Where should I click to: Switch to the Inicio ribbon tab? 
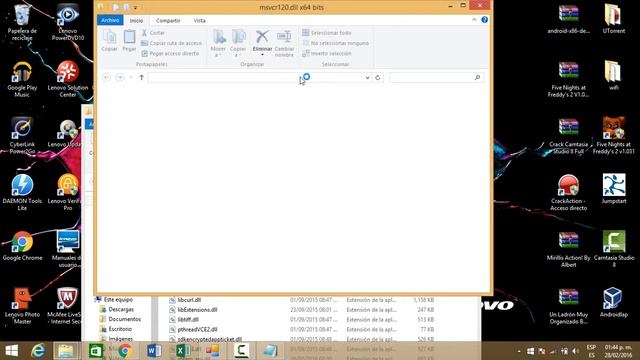coord(136,20)
